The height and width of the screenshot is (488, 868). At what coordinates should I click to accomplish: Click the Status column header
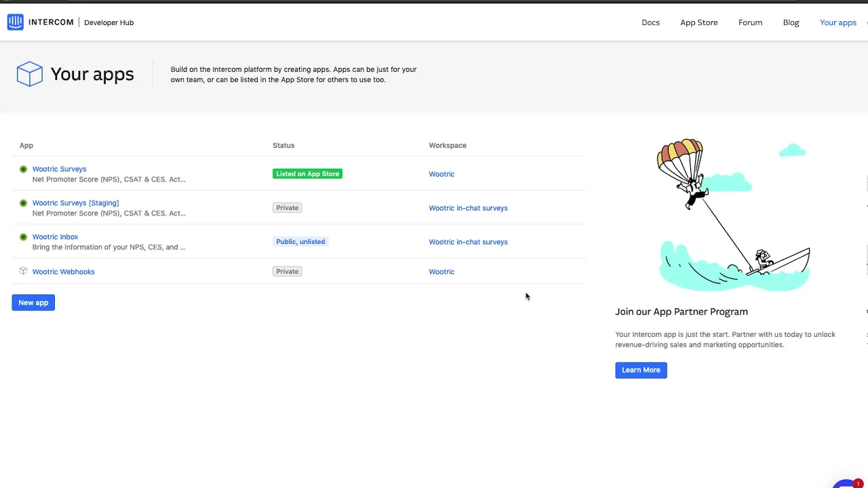pyautogui.click(x=283, y=145)
